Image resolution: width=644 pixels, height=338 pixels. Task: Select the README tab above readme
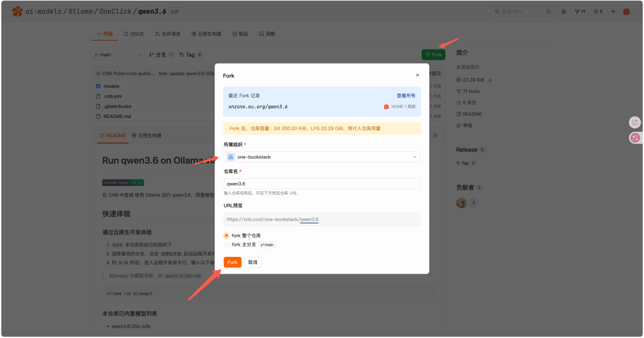[x=113, y=135]
